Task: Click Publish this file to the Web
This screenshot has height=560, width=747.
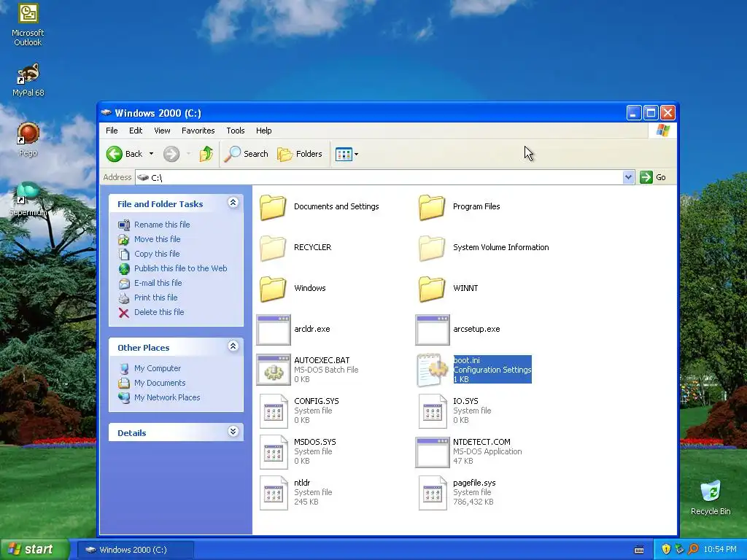Action: [181, 268]
